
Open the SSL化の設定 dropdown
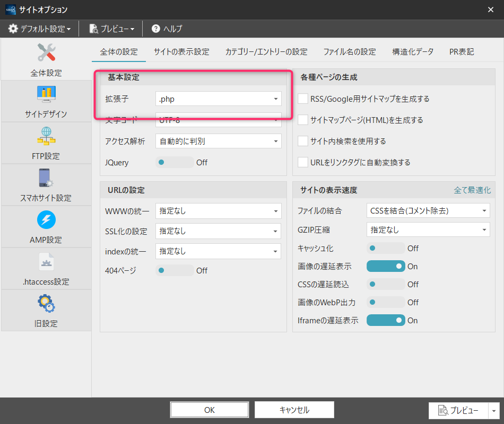tap(218, 231)
